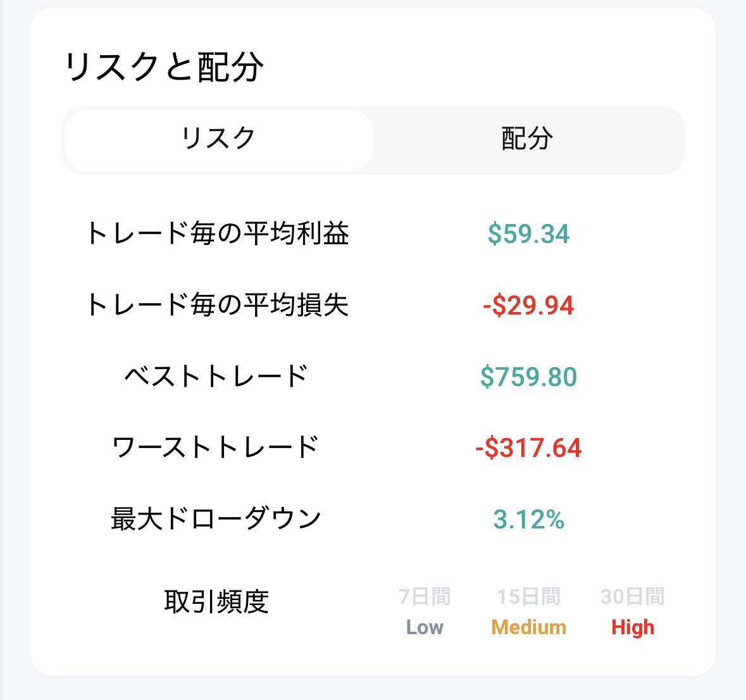This screenshot has height=700, width=746.
Task: Select the 3.12% drawdown value
Action: [528, 520]
